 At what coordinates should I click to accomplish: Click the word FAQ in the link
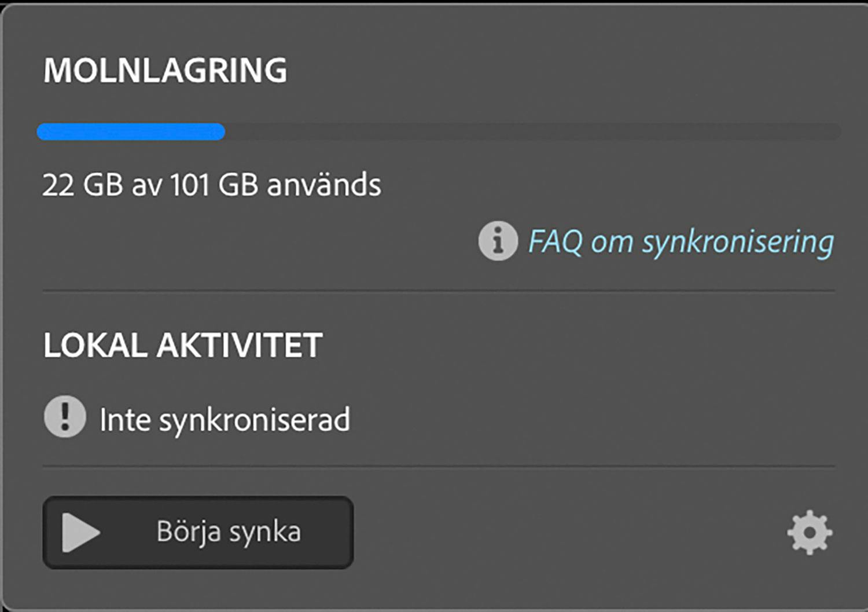pyautogui.click(x=556, y=242)
